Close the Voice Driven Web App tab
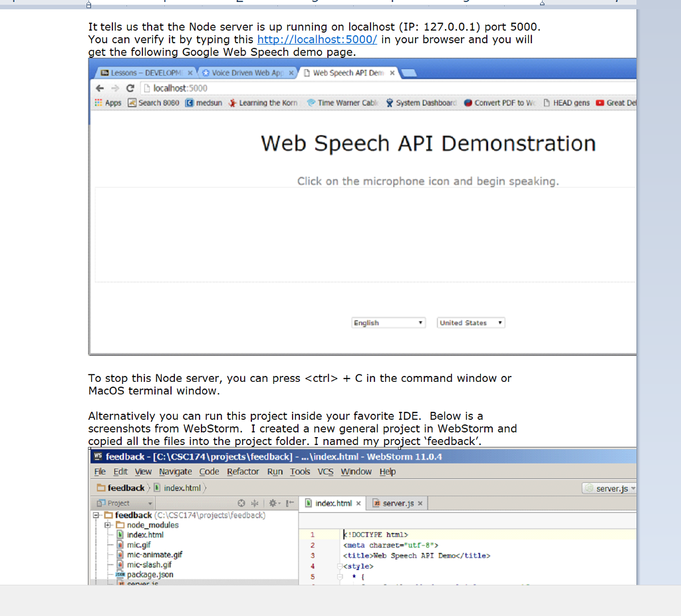This screenshot has height=616, width=681. click(x=291, y=73)
